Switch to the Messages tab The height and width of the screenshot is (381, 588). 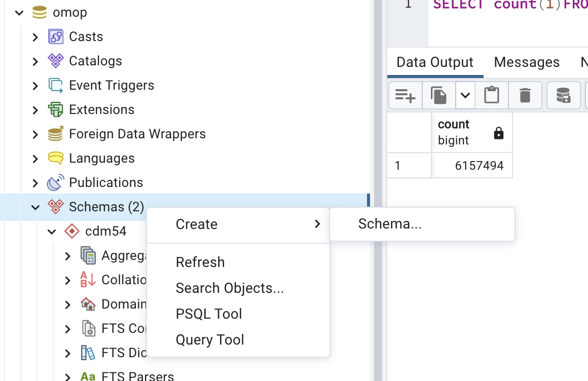pos(527,62)
